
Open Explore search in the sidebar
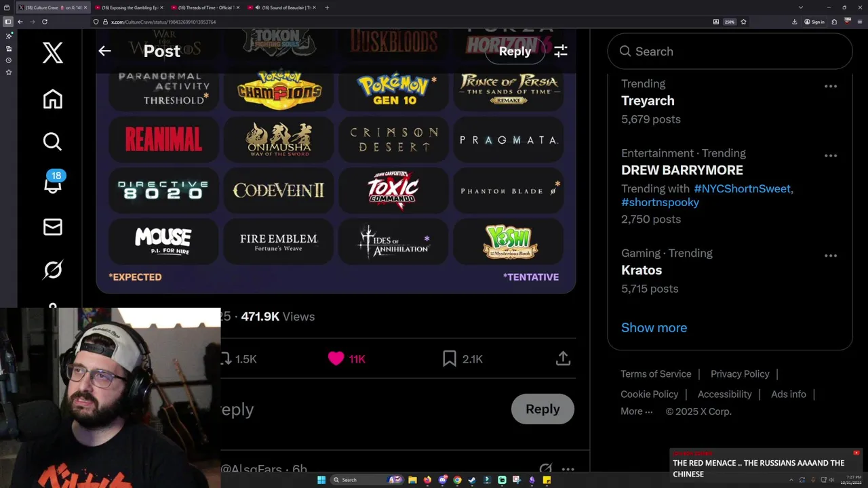click(53, 142)
